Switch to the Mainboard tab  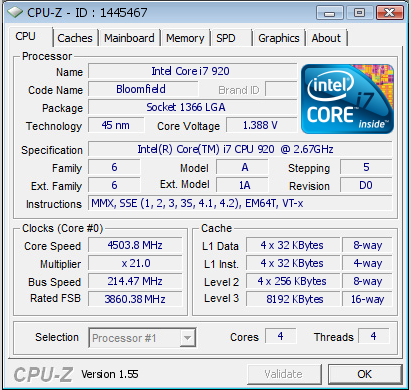click(x=129, y=38)
